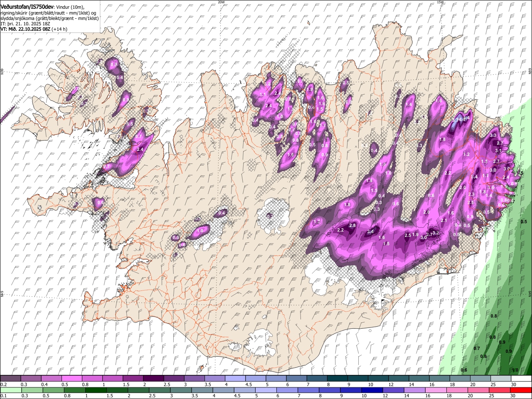The image size is (532, 399).
Task: Click the Veðurstofan/IS750dev title text
Action: tap(27, 7)
